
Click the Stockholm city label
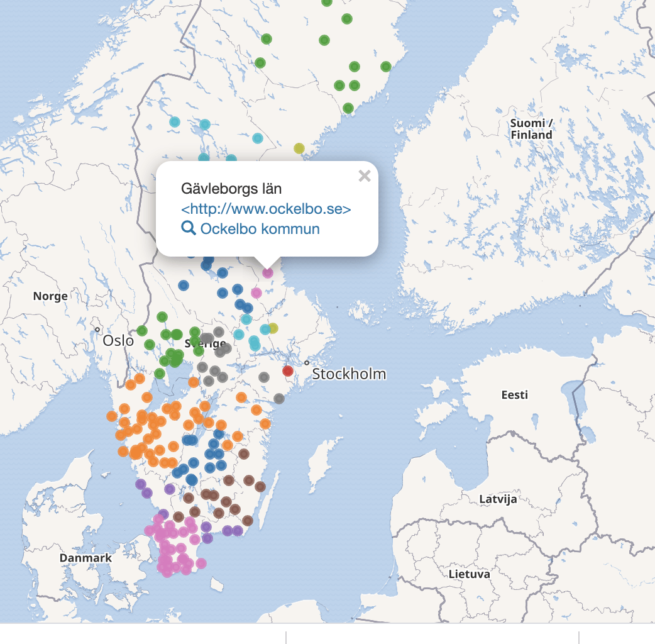(349, 375)
